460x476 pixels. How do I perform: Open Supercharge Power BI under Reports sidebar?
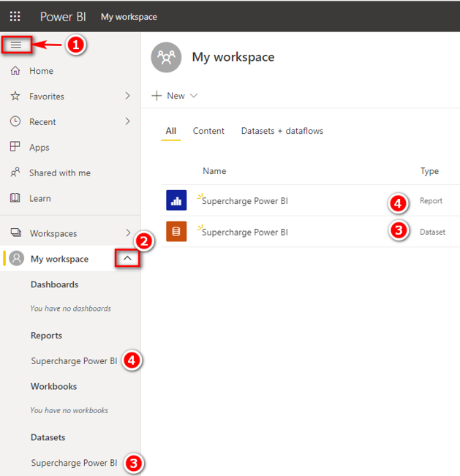(74, 360)
